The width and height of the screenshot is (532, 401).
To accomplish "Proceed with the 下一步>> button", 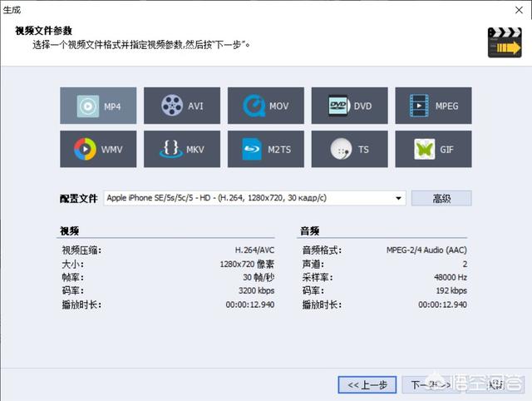I will [426, 384].
